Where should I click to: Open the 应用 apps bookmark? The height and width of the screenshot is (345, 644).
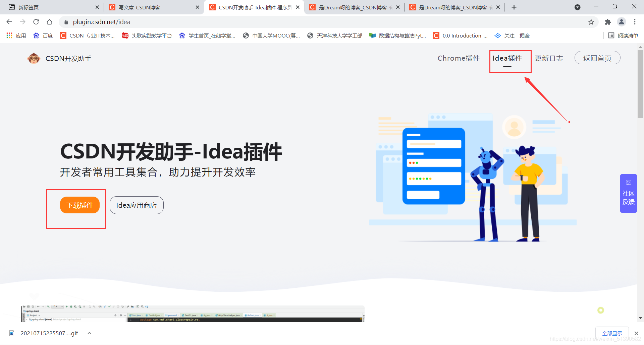pos(16,36)
